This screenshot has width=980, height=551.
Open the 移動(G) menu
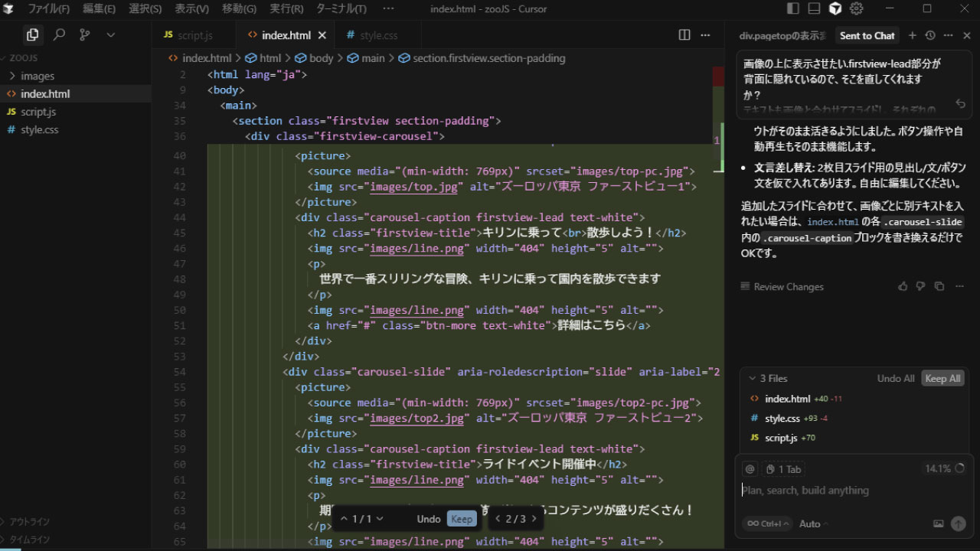coord(240,8)
